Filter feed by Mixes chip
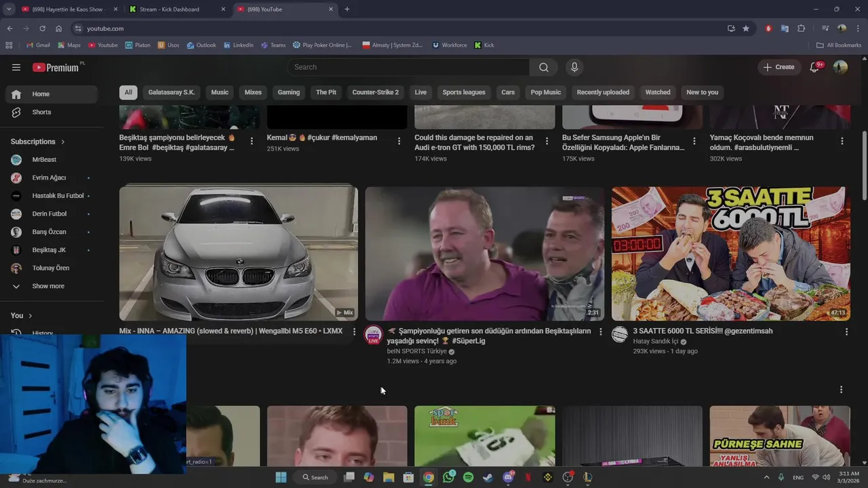 point(253,92)
